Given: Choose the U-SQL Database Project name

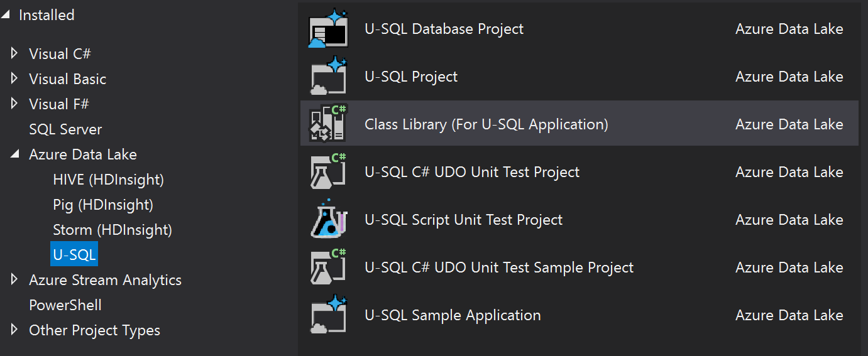Looking at the screenshot, I should [x=444, y=29].
